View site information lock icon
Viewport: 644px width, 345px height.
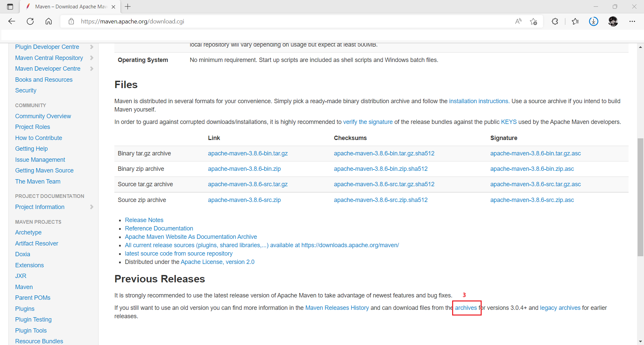tap(71, 21)
